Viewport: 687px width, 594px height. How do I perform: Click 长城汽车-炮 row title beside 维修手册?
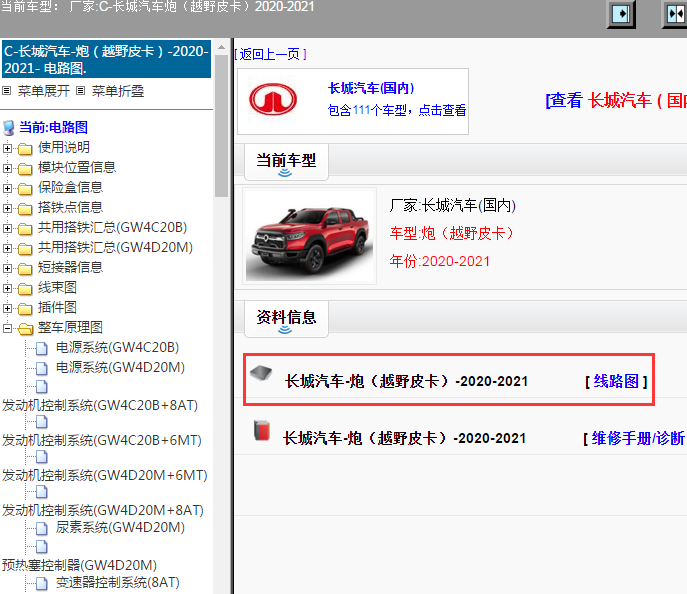tap(404, 438)
